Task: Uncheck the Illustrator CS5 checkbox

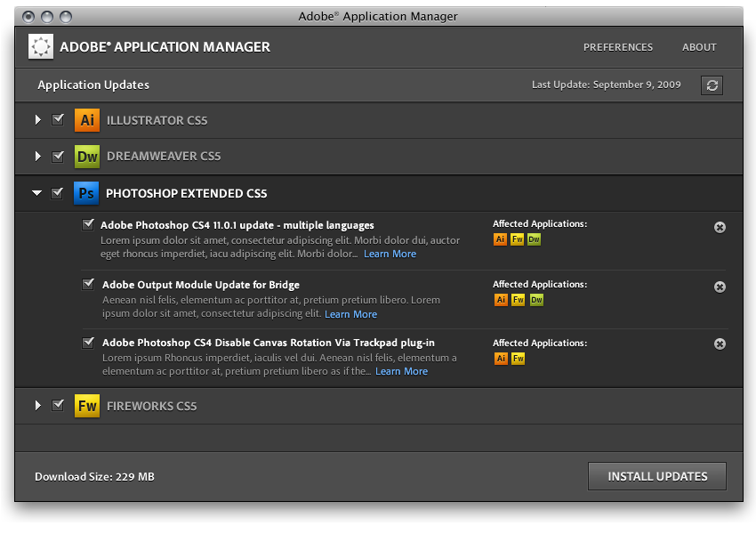Action: (58, 120)
